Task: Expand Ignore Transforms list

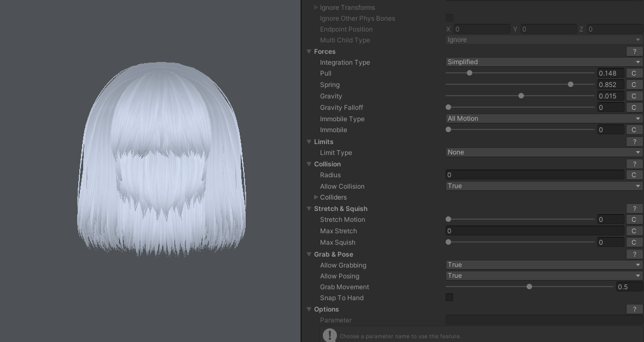Action: 316,8
